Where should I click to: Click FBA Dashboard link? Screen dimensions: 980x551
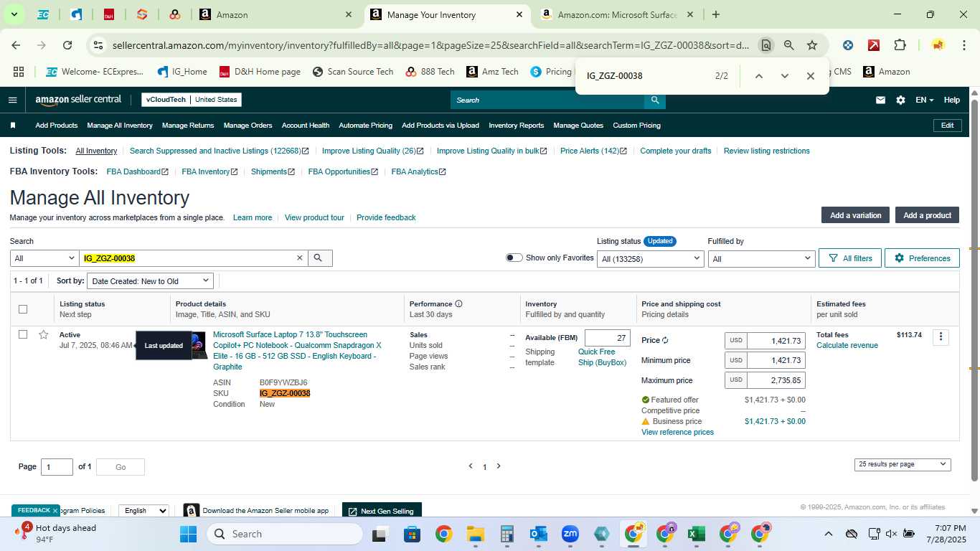137,171
